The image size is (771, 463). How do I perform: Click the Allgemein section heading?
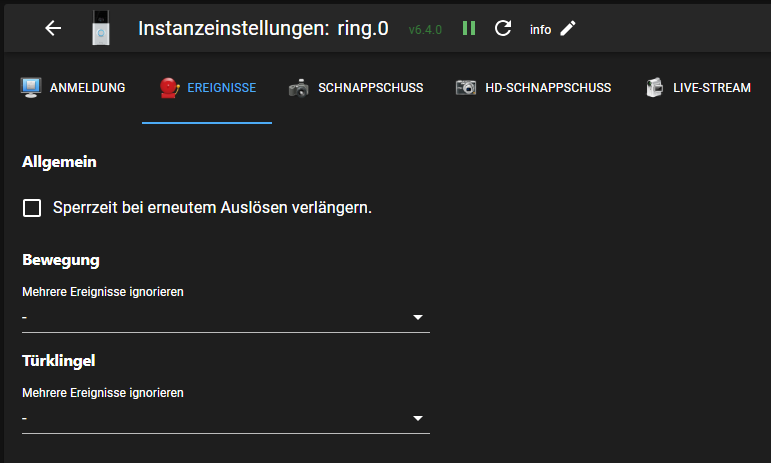59,162
